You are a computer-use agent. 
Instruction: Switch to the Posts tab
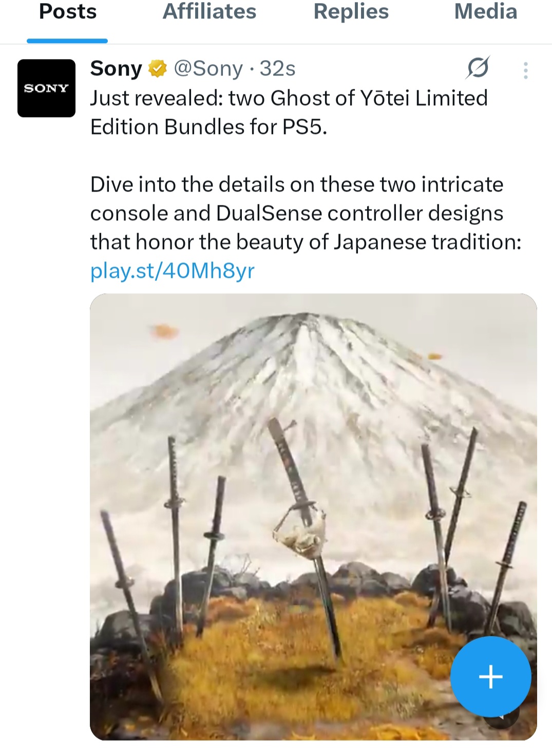pos(68,11)
